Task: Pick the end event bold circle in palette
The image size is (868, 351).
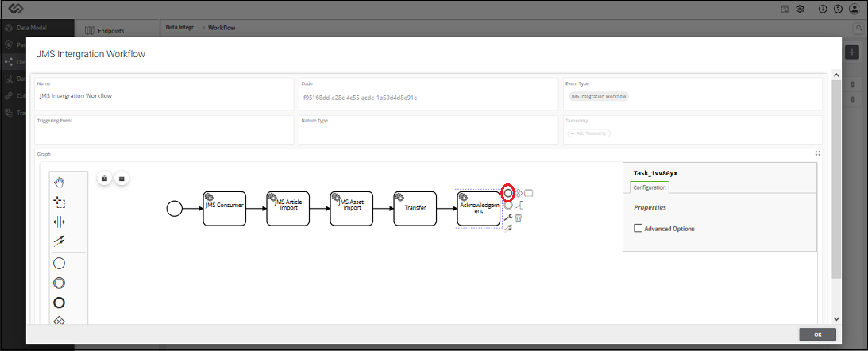Action: [60, 303]
